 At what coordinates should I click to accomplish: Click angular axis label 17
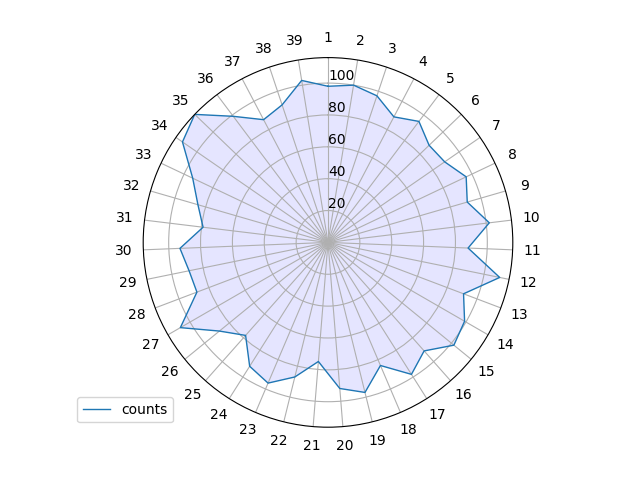point(437,414)
